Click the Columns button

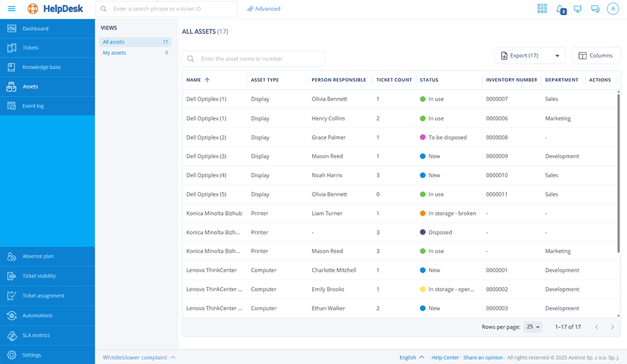tap(596, 56)
